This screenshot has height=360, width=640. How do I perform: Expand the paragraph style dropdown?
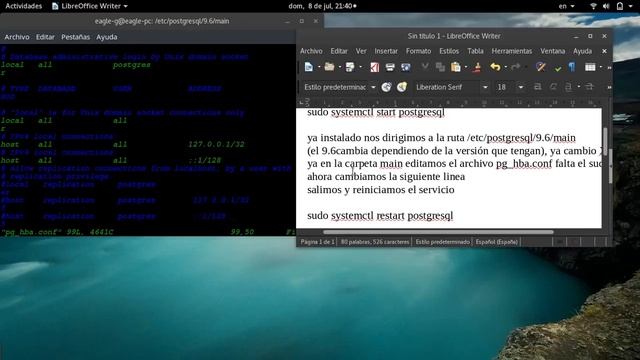(x=373, y=87)
